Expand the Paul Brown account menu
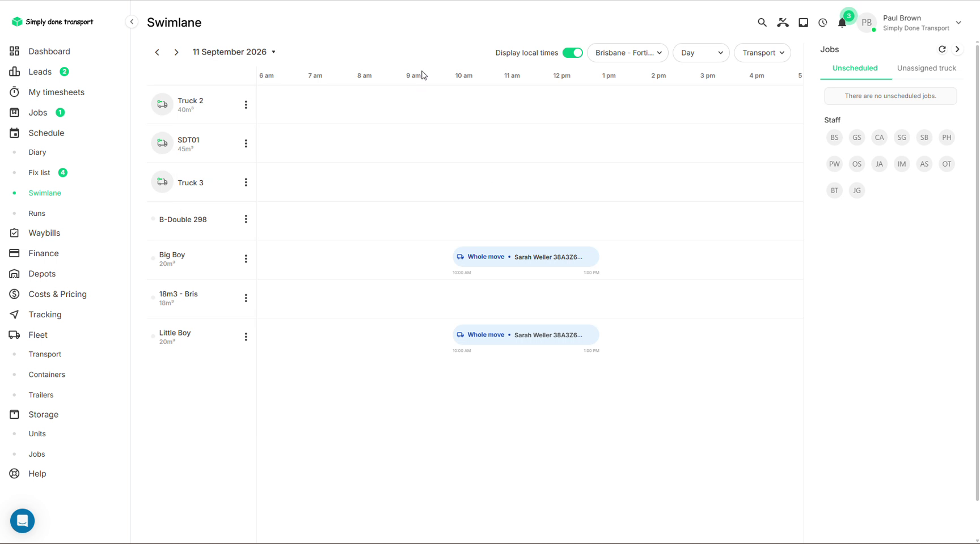This screenshot has height=544, width=980. [x=958, y=23]
